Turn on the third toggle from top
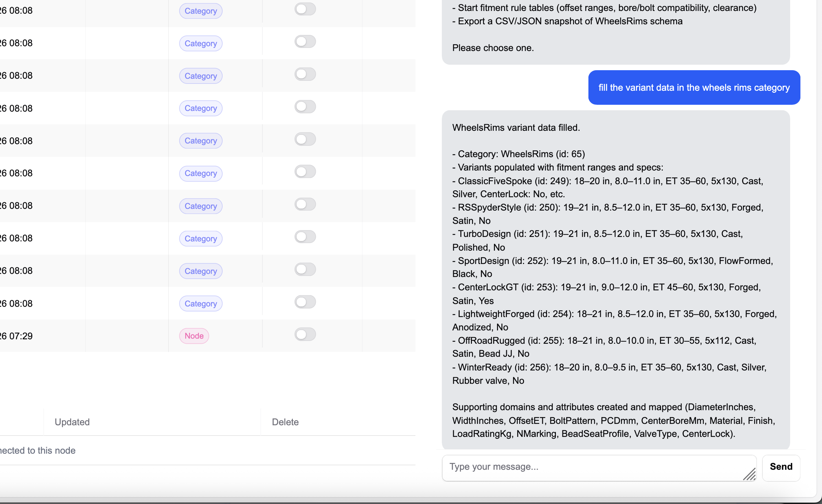The height and width of the screenshot is (504, 822). click(x=305, y=74)
